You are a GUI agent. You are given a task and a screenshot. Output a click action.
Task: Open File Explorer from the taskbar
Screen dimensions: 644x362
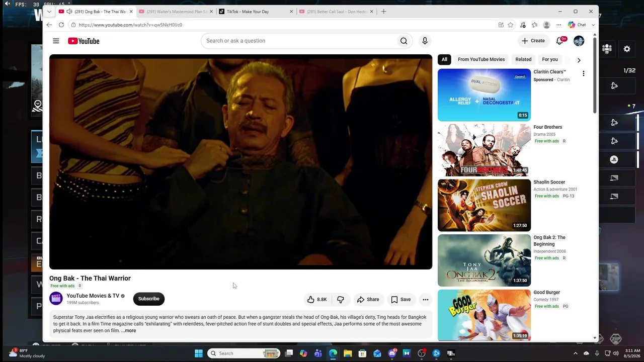click(x=348, y=353)
